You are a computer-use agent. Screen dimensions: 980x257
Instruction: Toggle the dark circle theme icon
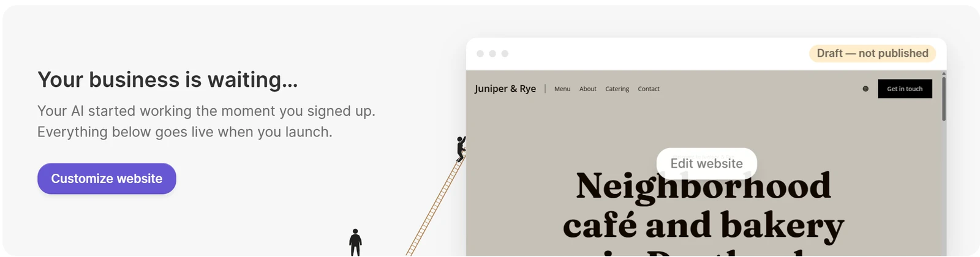coord(865,89)
